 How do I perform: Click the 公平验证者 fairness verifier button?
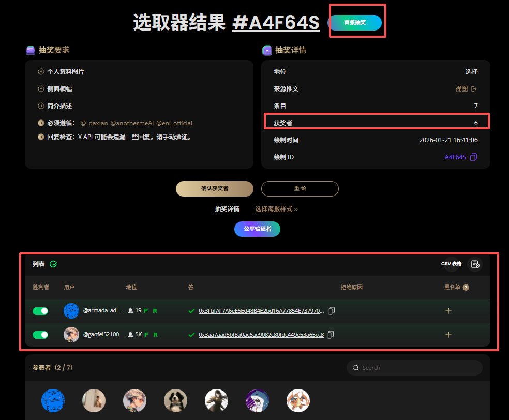point(257,229)
